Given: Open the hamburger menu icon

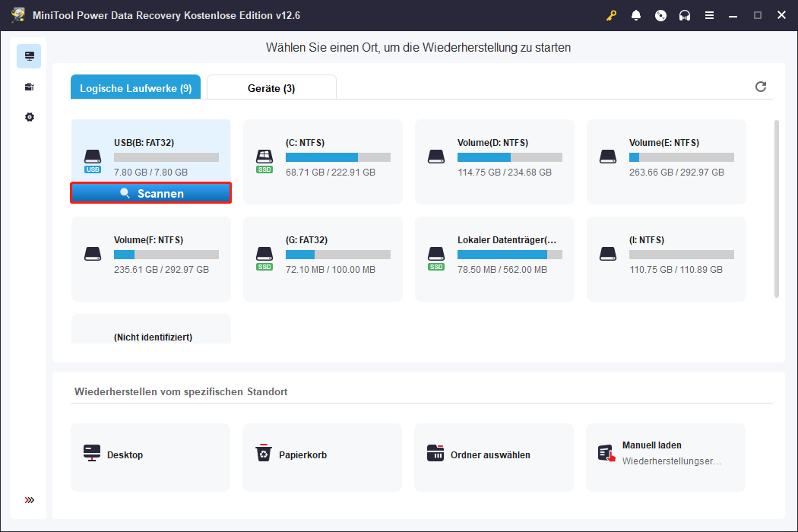Looking at the screenshot, I should click(x=709, y=14).
